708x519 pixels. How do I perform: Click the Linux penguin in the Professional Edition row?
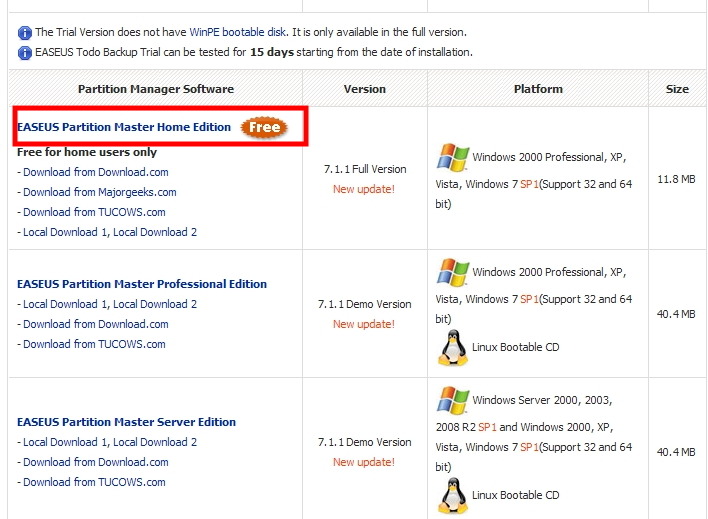[453, 347]
